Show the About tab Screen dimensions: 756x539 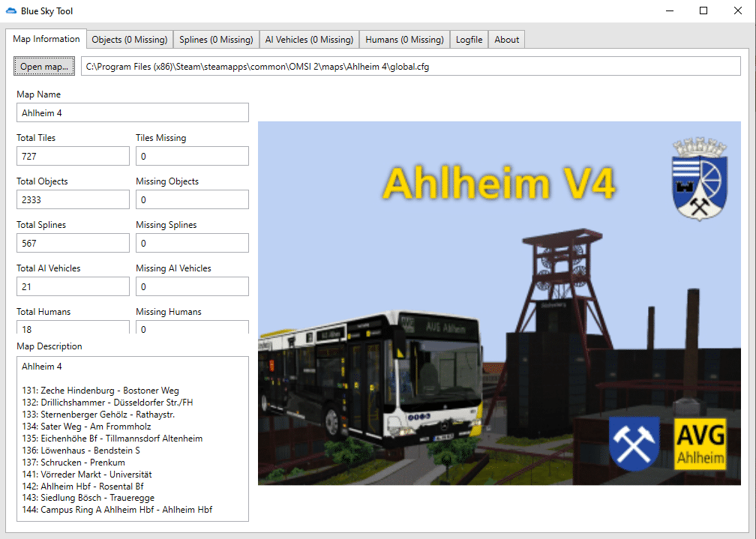[507, 40]
